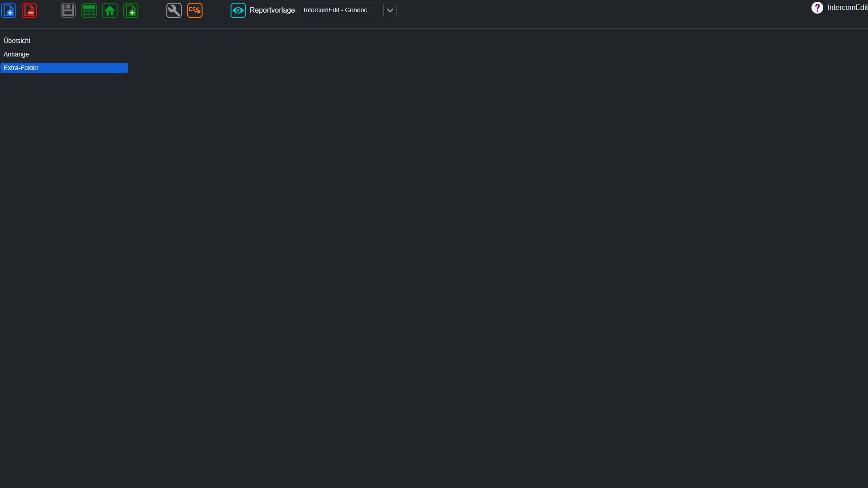
Task: Click the IntercomEdit title label
Action: coord(847,8)
